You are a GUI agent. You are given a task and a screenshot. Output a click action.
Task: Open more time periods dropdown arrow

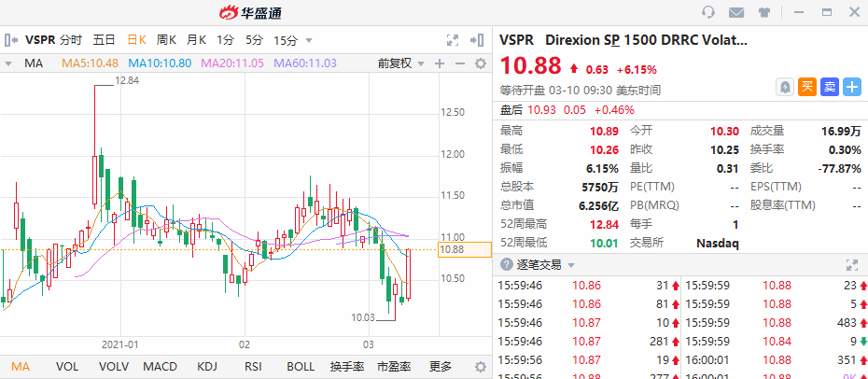(309, 40)
